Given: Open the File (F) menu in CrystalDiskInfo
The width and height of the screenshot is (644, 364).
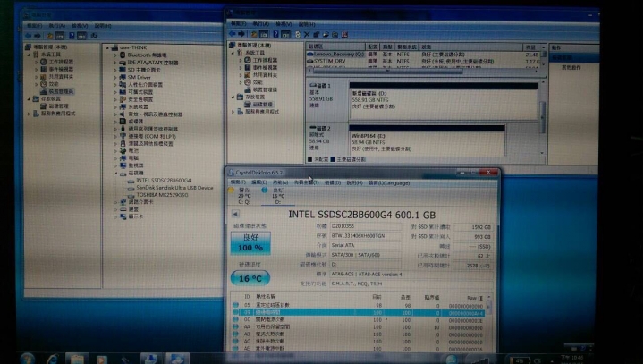Looking at the screenshot, I should (x=238, y=182).
